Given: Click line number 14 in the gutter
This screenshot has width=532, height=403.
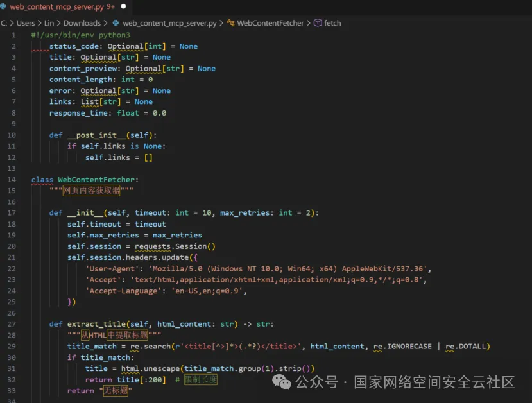Looking at the screenshot, I should pyautogui.click(x=12, y=180).
